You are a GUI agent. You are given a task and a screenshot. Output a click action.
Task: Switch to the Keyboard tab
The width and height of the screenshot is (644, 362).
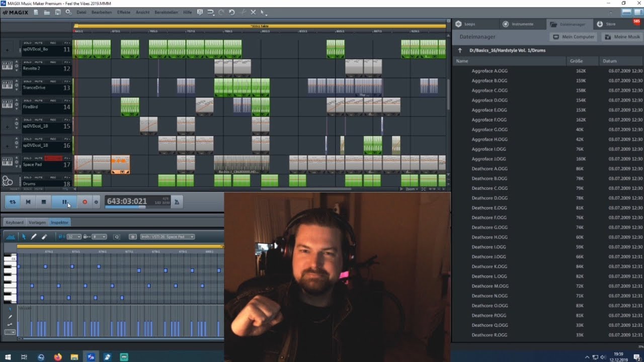[15, 222]
